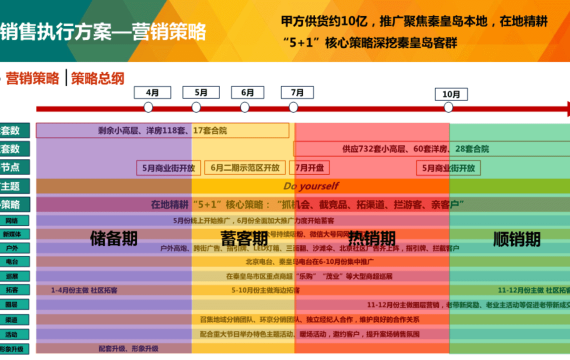Click the 7月开盘 milestone box
The width and height of the screenshot is (570, 360).
click(x=309, y=168)
